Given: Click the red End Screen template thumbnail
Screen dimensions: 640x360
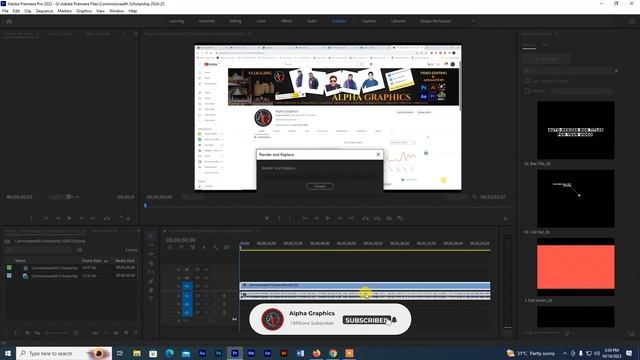Looking at the screenshot, I should coord(576,267).
